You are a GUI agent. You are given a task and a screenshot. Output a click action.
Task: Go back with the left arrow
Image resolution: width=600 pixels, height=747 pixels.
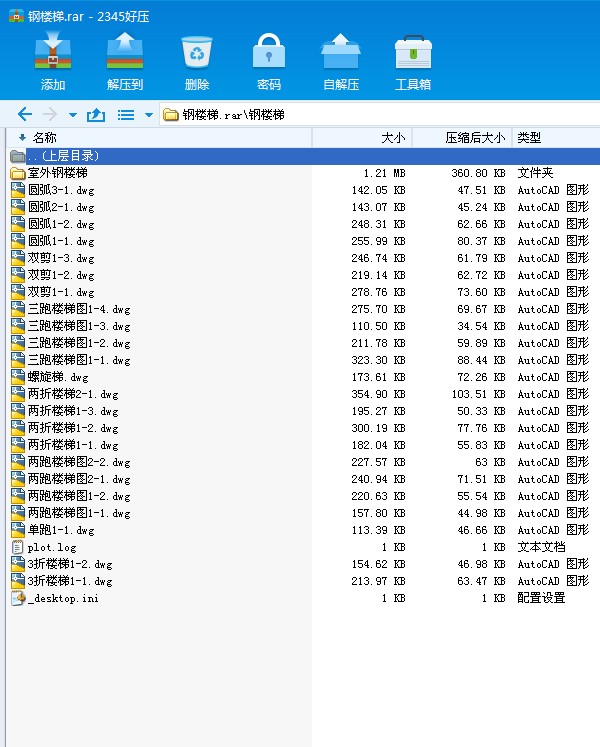pyautogui.click(x=25, y=114)
